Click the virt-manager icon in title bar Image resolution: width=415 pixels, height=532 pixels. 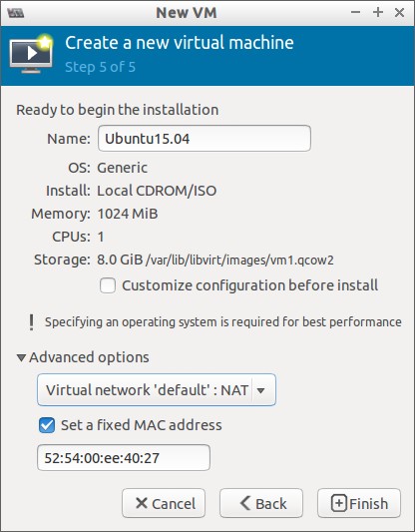tap(16, 13)
